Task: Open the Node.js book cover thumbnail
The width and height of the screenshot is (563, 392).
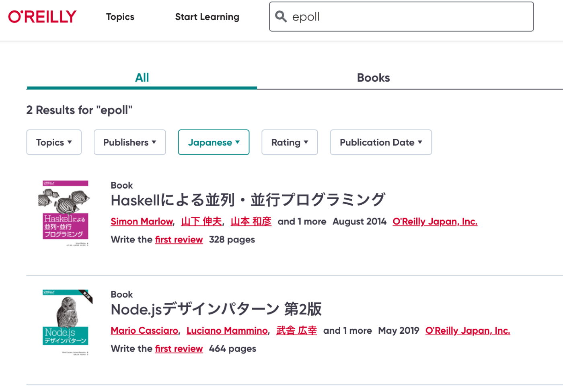Action: (x=67, y=322)
